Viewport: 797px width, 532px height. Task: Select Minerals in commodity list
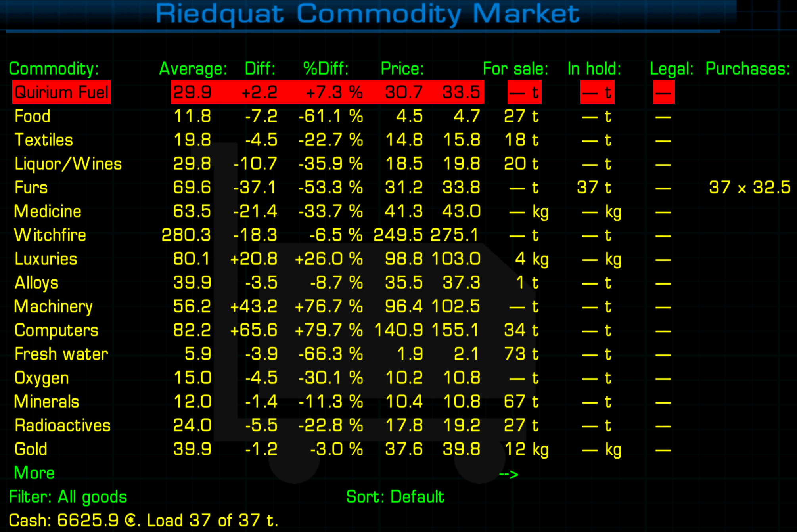[x=46, y=402]
